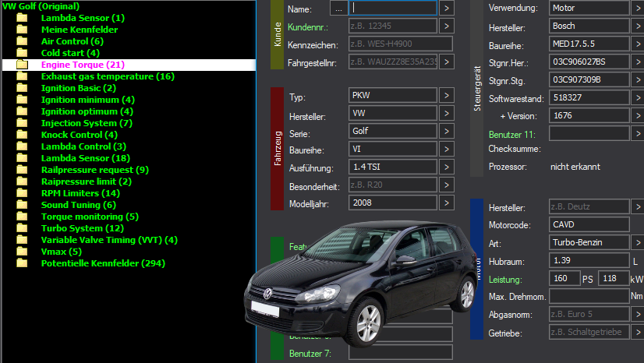Viewport: 644px width, 363px height.
Task: Click the Hubraum field showing 1.39
Action: coord(589,260)
